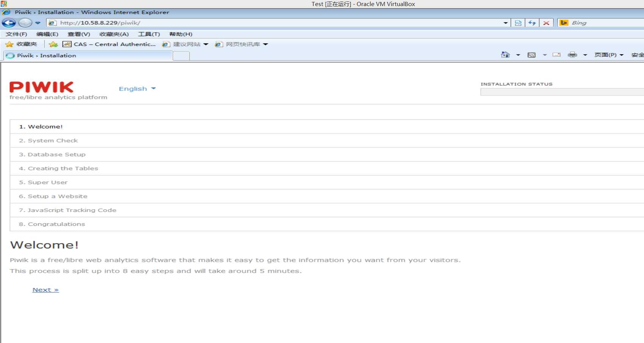Click the INSTALLATION STATUS label
The height and width of the screenshot is (343, 644).
click(x=516, y=84)
